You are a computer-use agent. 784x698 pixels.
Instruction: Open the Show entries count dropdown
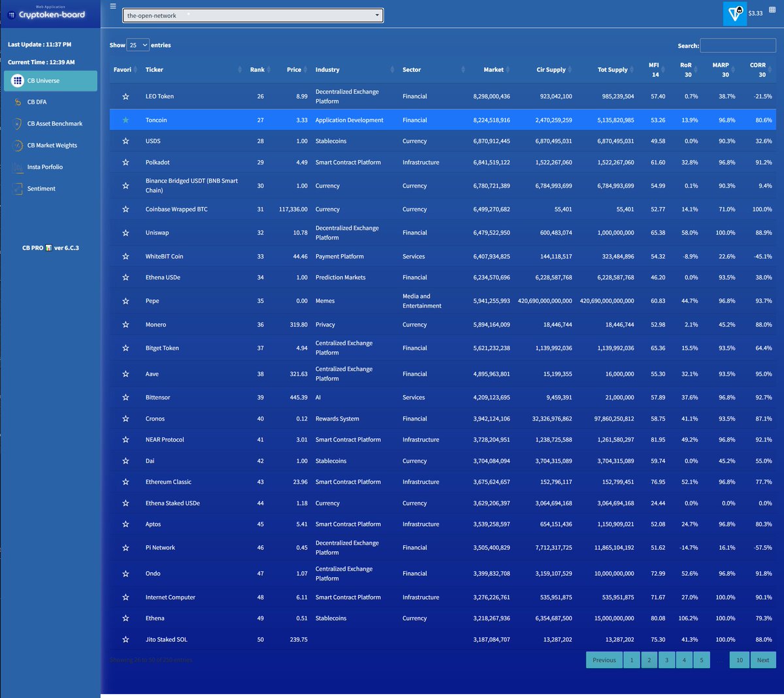coord(138,45)
